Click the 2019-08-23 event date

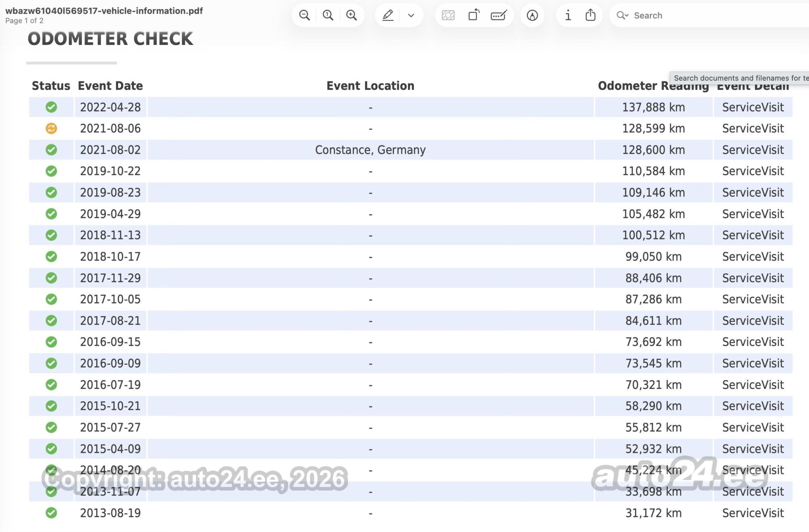tap(110, 192)
